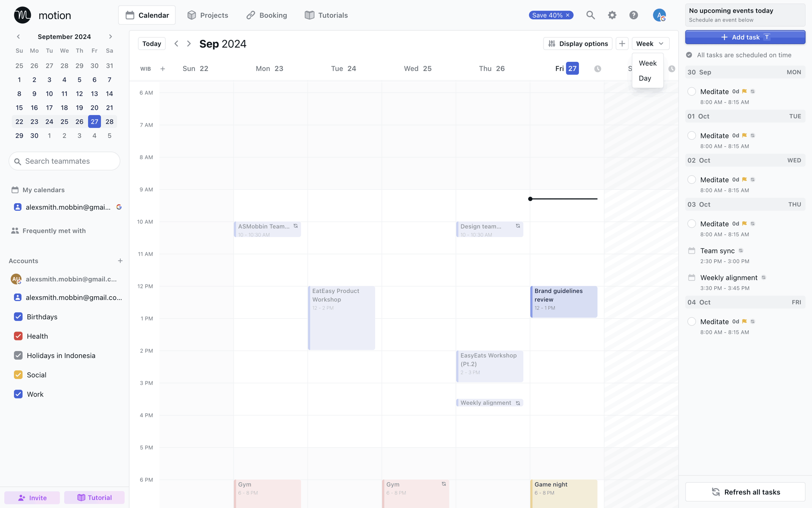Open the search magnifier icon in header
Screen dimensions: 812x508
click(590, 15)
